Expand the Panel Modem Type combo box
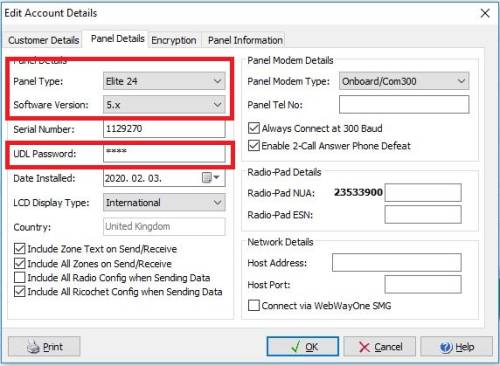 [x=404, y=81]
